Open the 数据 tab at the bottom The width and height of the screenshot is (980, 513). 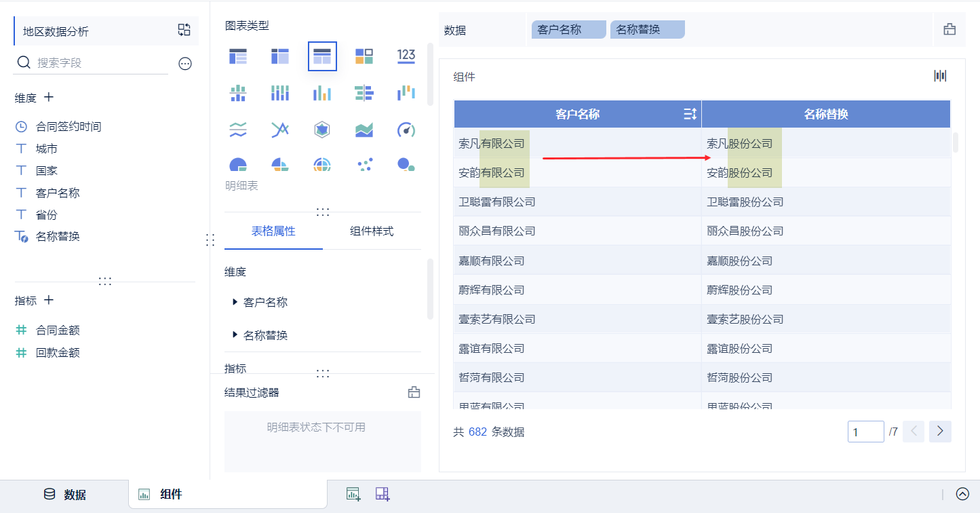65,495
